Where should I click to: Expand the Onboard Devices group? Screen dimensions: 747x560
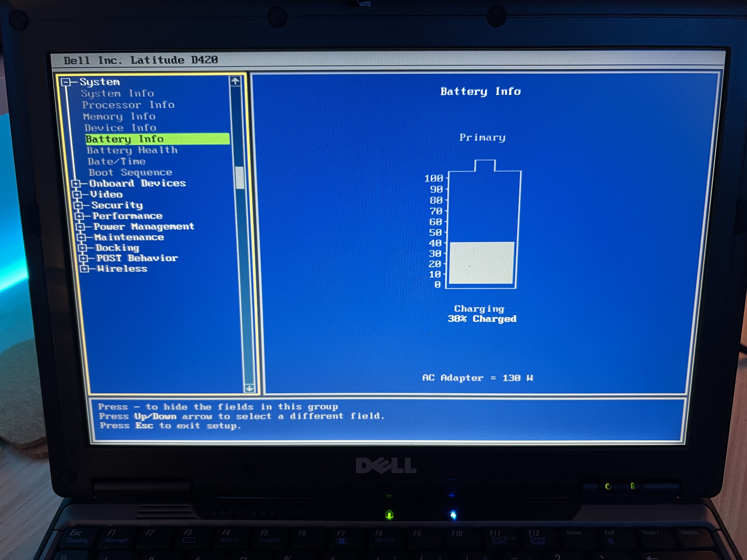[76, 184]
